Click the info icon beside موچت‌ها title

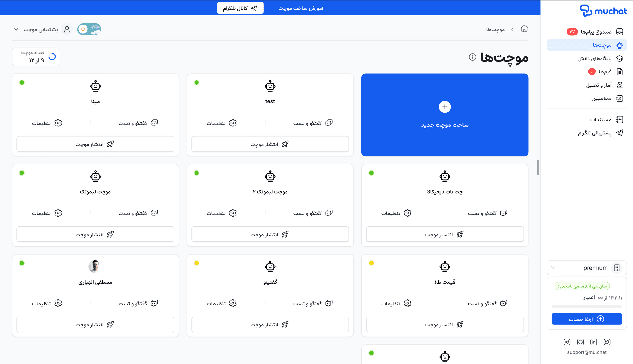tap(472, 57)
